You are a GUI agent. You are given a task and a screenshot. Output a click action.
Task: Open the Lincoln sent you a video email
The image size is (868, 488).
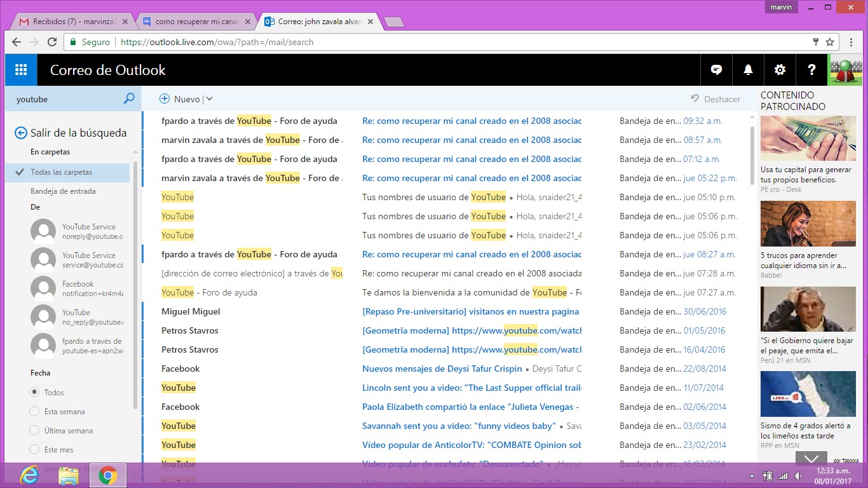point(445,388)
